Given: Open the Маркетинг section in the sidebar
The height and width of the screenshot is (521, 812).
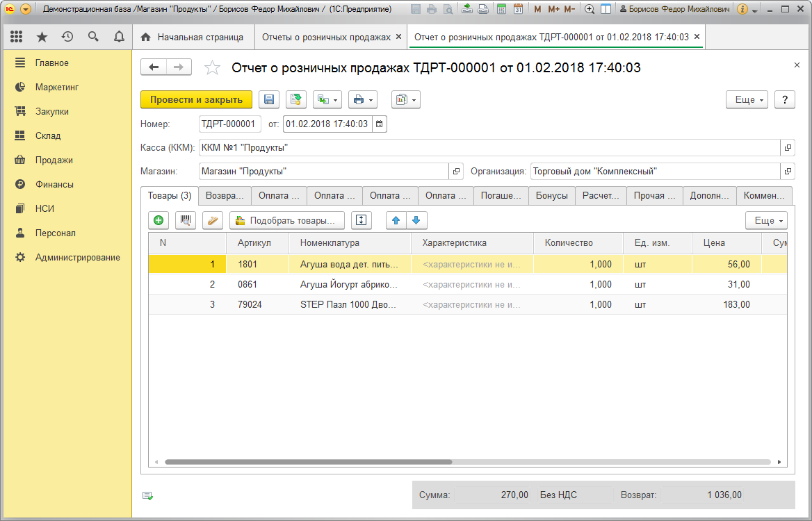Looking at the screenshot, I should [x=57, y=87].
